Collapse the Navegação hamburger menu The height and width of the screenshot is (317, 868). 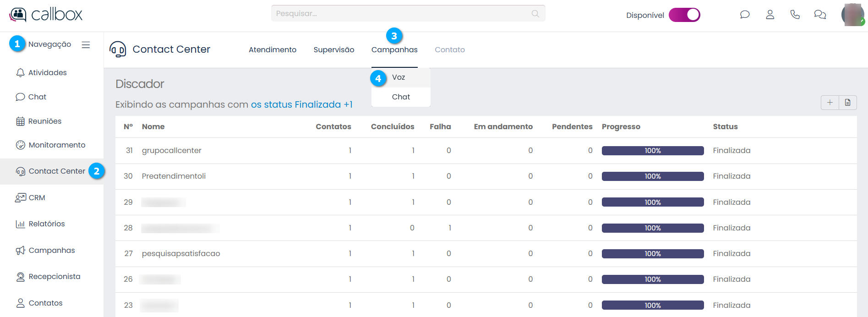(x=86, y=45)
